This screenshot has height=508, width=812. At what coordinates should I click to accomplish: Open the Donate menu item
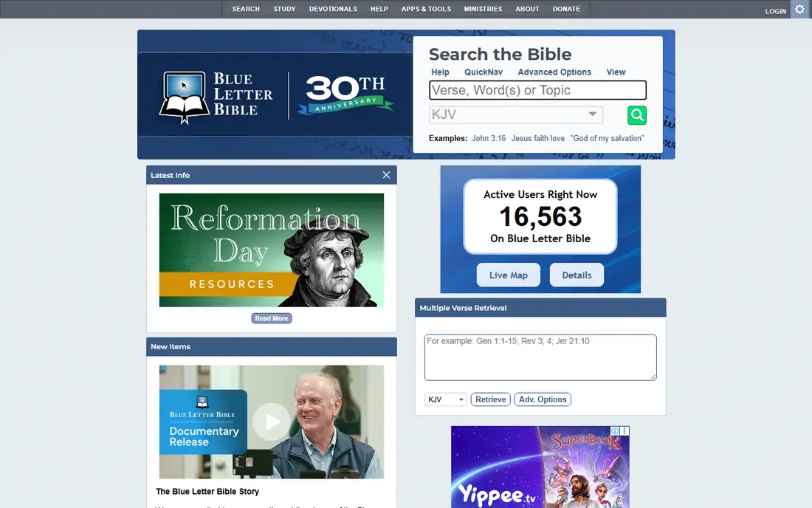566,10
